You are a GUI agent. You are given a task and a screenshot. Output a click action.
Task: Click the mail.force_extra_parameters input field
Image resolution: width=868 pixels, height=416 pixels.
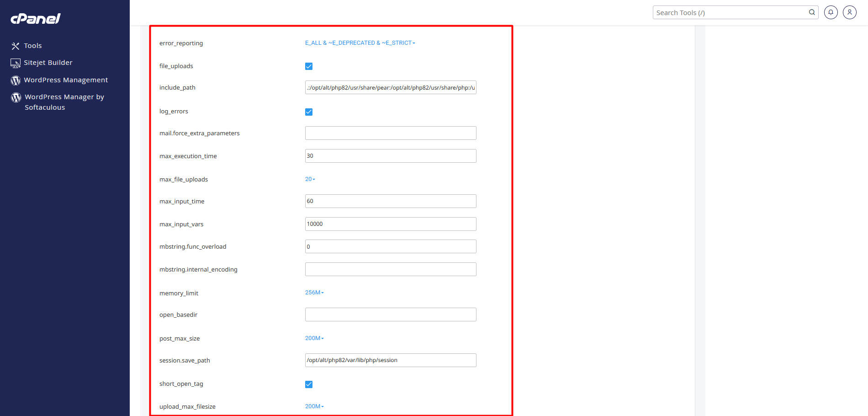point(391,133)
